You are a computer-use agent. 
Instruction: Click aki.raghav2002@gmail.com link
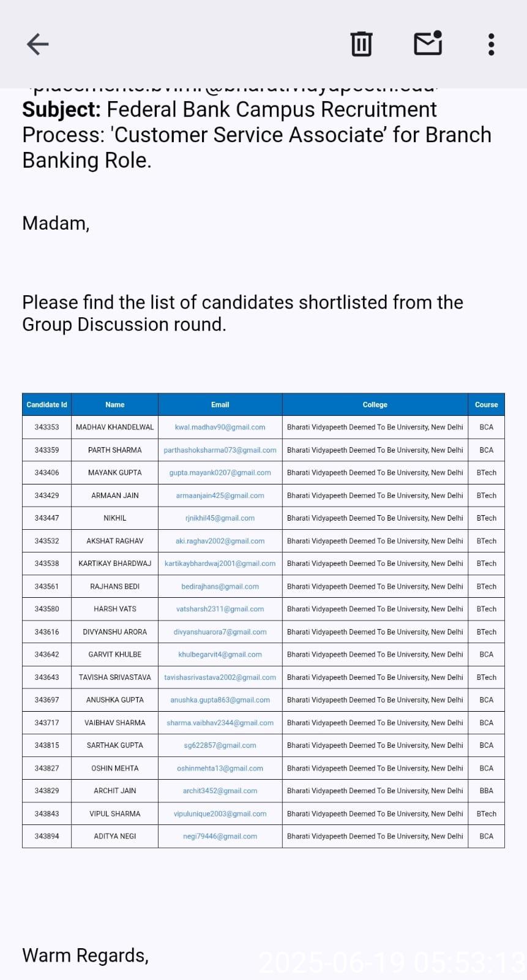point(220,541)
